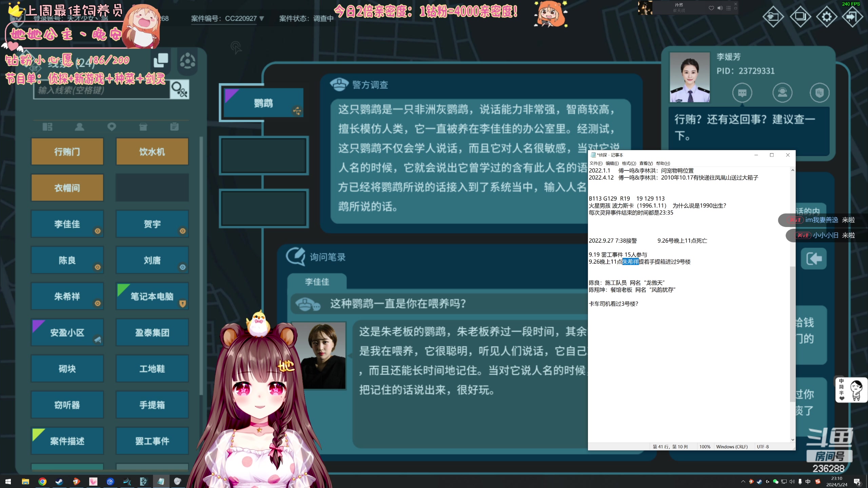Filter clues by person tab icon

pyautogui.click(x=79, y=127)
